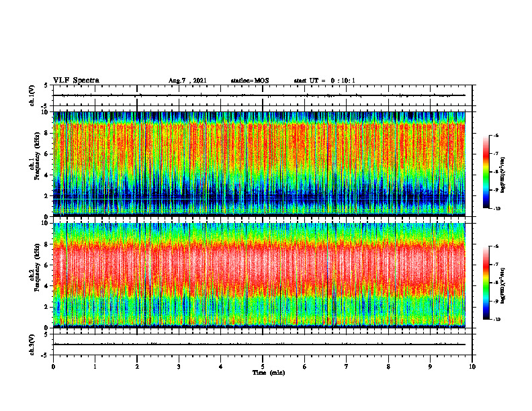Click the "-10" label on ch.2 colorbar
The width and height of the screenshot is (532, 411).
(x=497, y=320)
